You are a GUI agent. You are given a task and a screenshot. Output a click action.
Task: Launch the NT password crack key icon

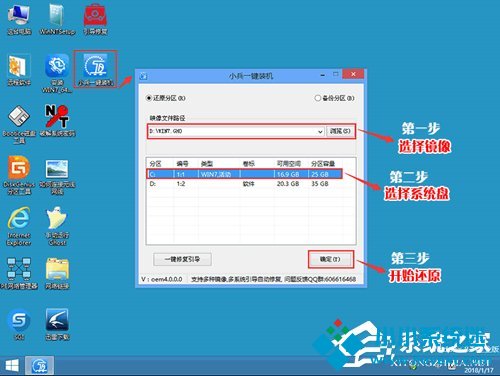pos(57,121)
